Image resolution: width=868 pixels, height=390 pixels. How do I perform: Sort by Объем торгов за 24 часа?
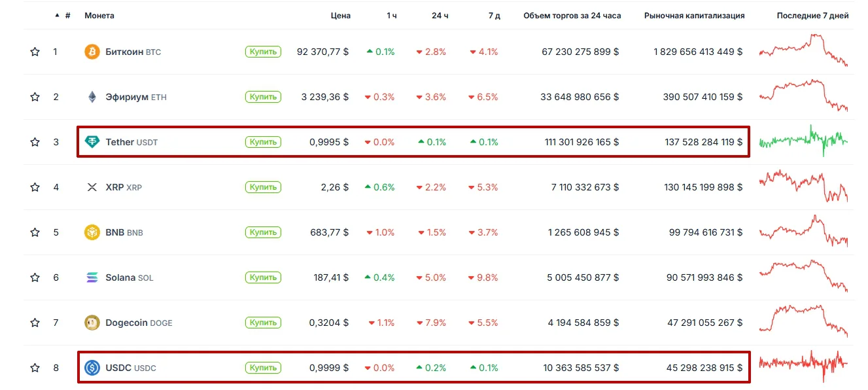(572, 16)
